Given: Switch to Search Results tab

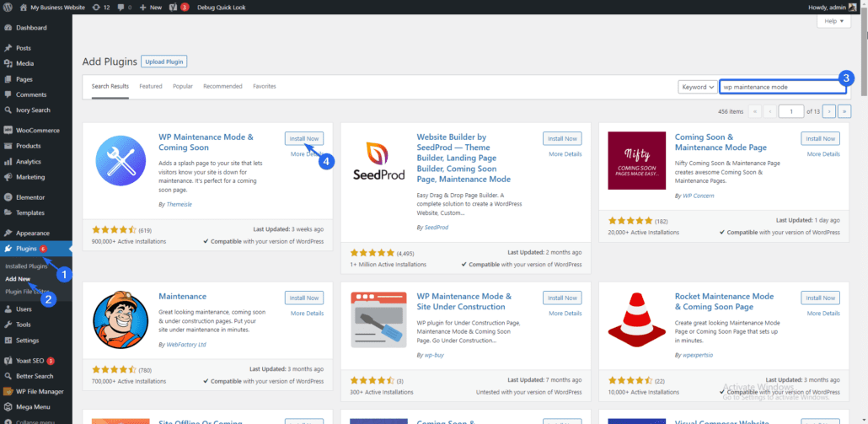Looking at the screenshot, I should (110, 86).
